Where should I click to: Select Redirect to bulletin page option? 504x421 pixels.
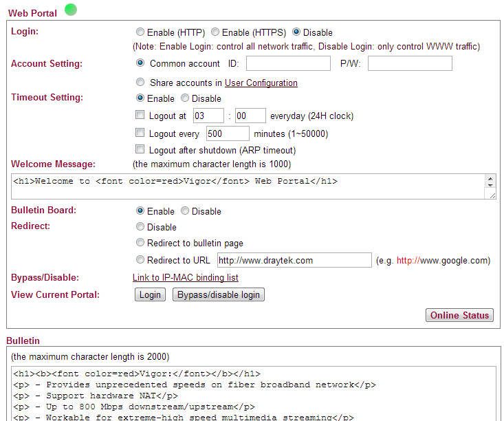coord(140,242)
